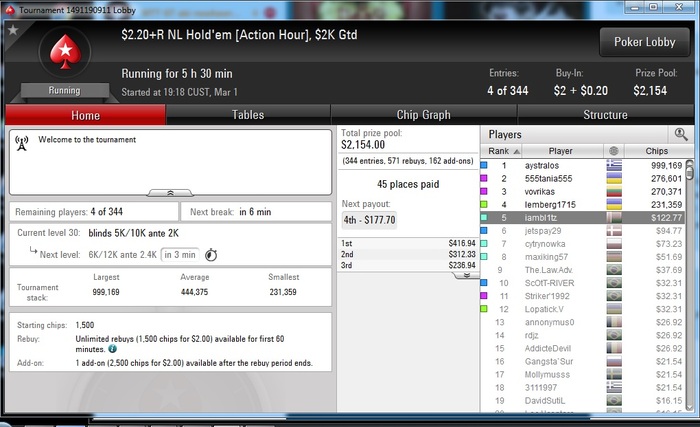700x427 pixels.
Task: Switch to the Home tab
Action: click(85, 115)
